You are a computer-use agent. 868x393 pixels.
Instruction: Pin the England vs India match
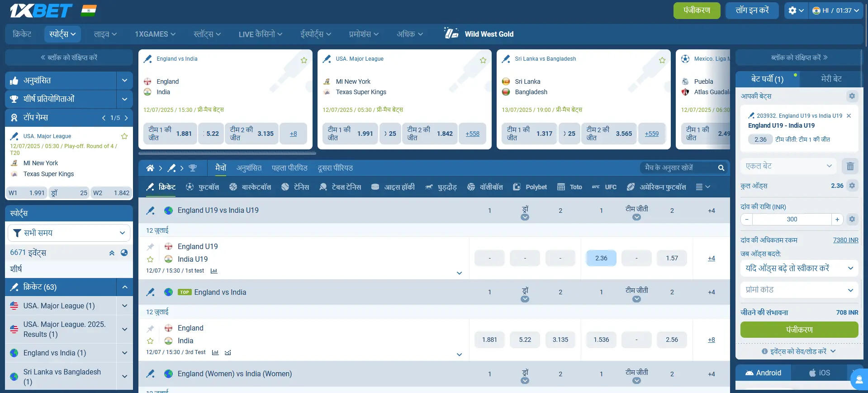coord(150,328)
